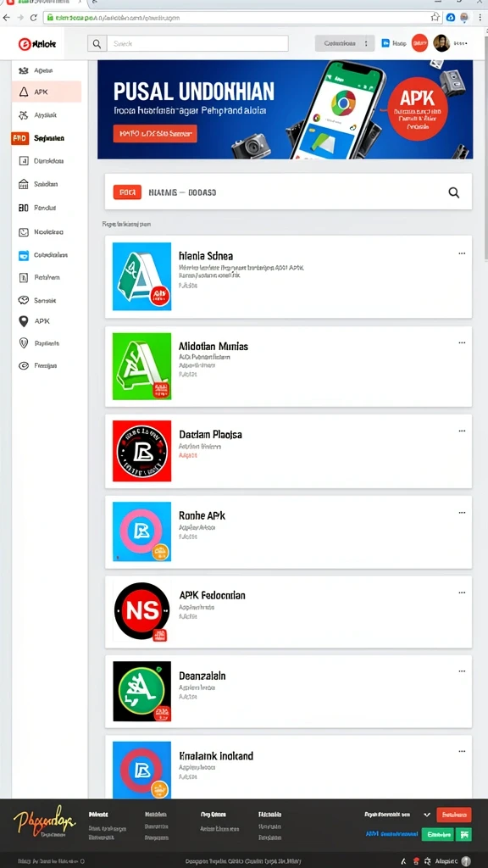Select the highlighted APK item with bell icon
Screen dimensions: 488x868
tap(47, 92)
